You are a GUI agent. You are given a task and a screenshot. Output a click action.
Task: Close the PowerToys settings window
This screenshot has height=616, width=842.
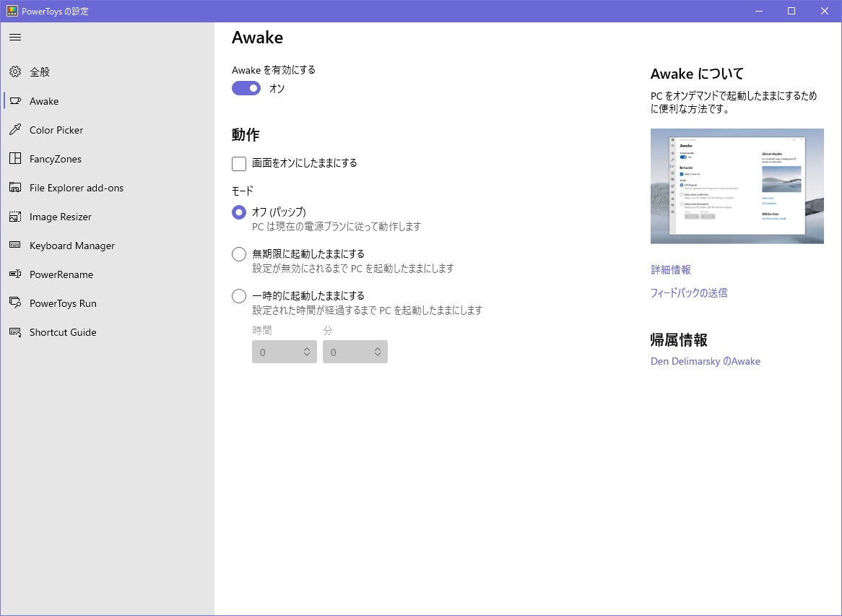coord(825,11)
